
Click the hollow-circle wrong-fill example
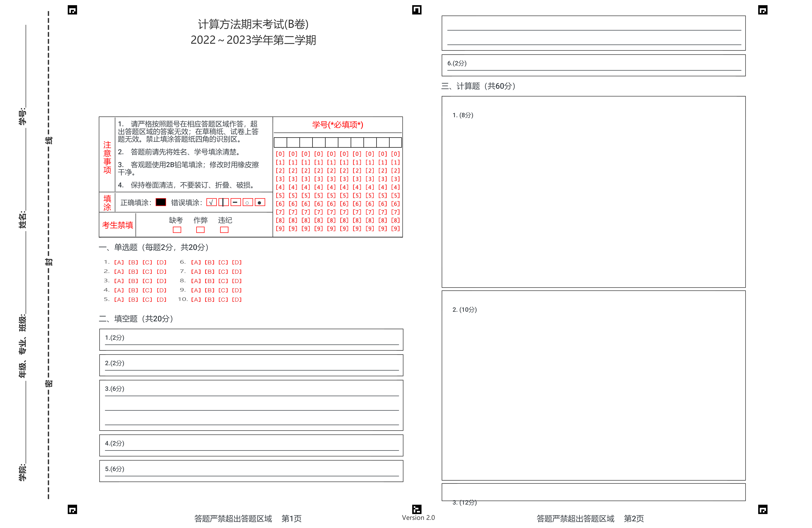tap(248, 202)
